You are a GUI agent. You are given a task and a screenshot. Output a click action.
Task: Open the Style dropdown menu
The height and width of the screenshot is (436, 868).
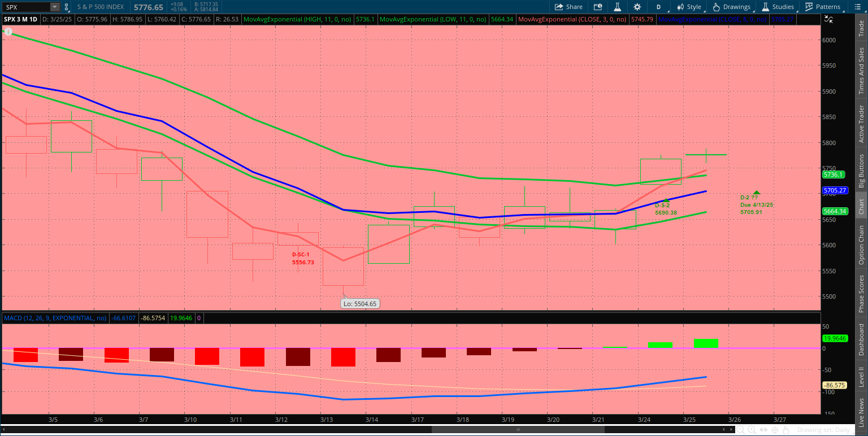689,7
